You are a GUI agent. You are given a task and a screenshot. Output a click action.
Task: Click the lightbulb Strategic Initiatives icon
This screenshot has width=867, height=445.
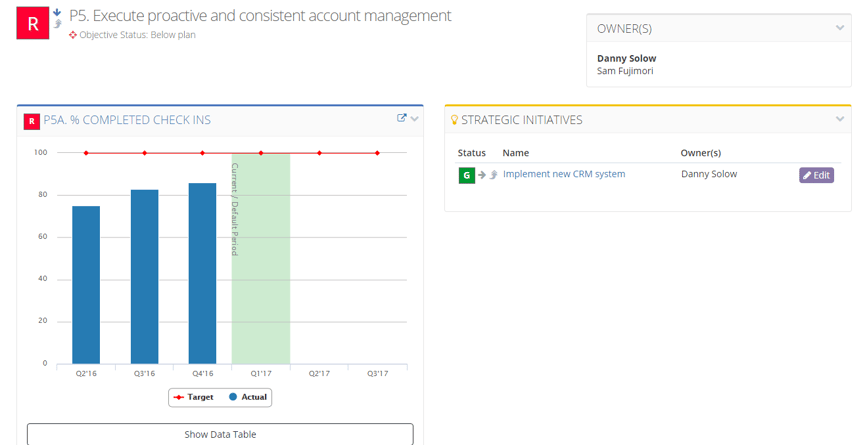[455, 119]
